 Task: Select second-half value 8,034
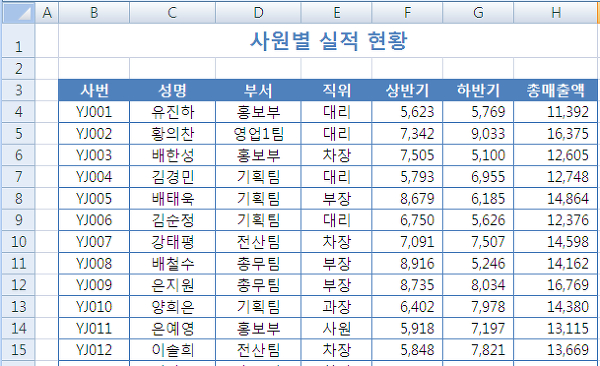pyautogui.click(x=478, y=285)
